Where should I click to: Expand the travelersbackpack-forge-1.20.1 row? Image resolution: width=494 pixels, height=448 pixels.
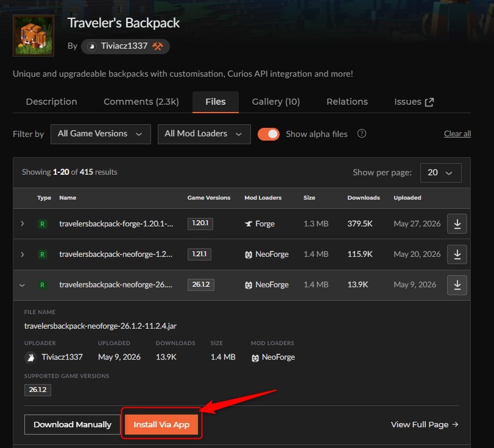click(x=22, y=223)
